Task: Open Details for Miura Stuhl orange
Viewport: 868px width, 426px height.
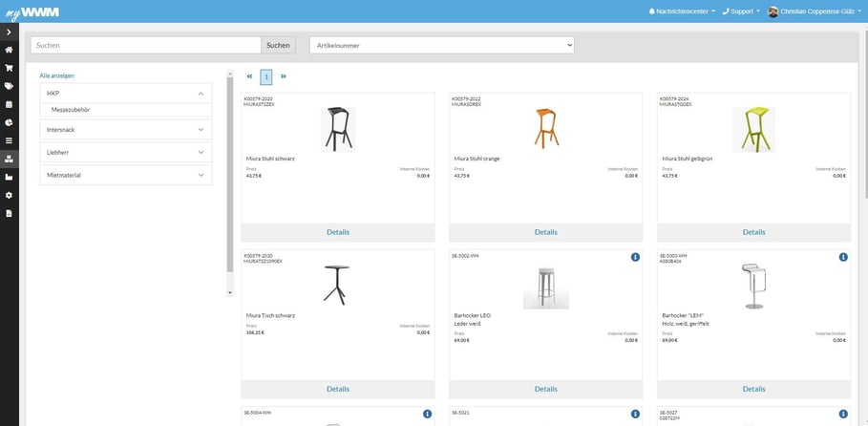Action: click(546, 232)
